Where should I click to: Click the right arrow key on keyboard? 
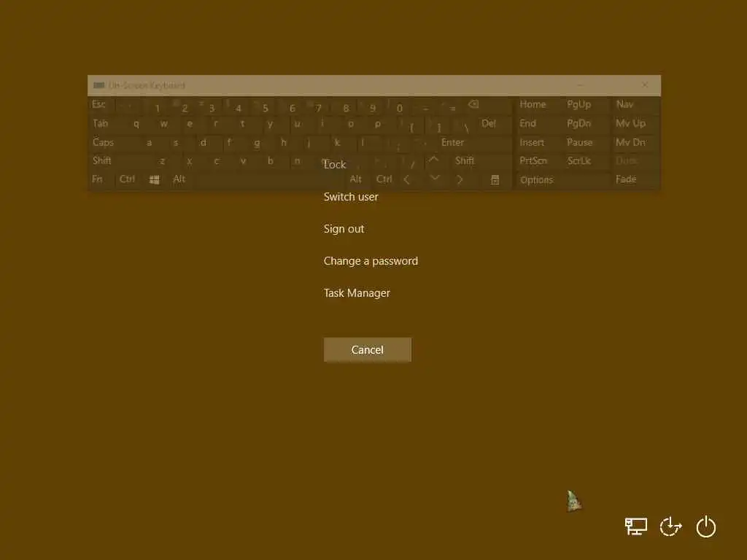pyautogui.click(x=460, y=179)
